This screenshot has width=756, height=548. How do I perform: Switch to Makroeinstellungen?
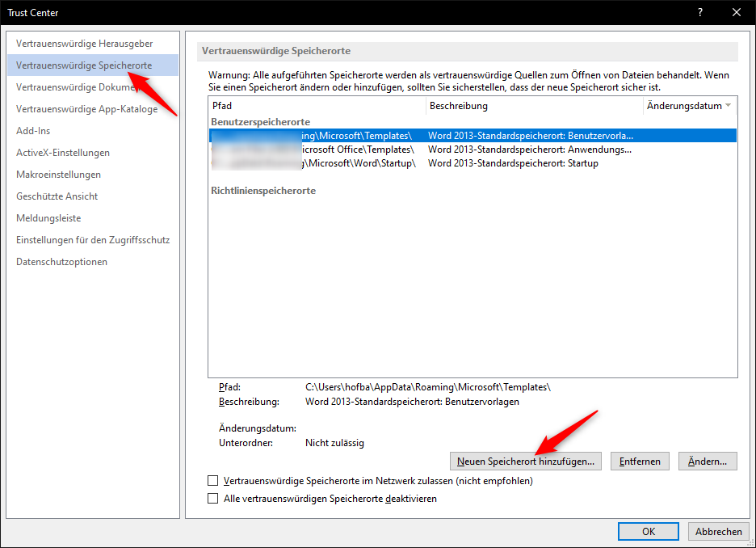pos(58,175)
